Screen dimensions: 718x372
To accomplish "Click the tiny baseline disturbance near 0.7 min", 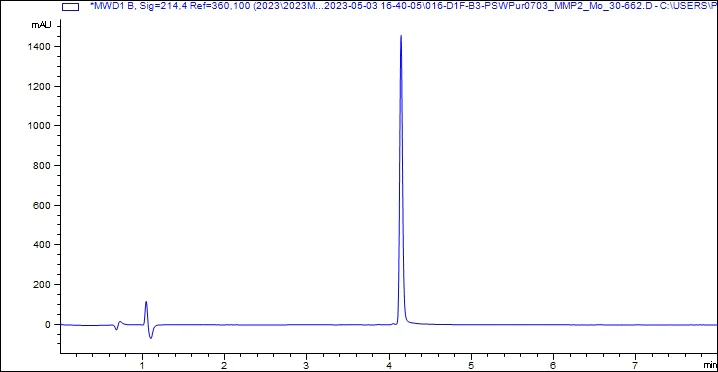I will (118, 325).
